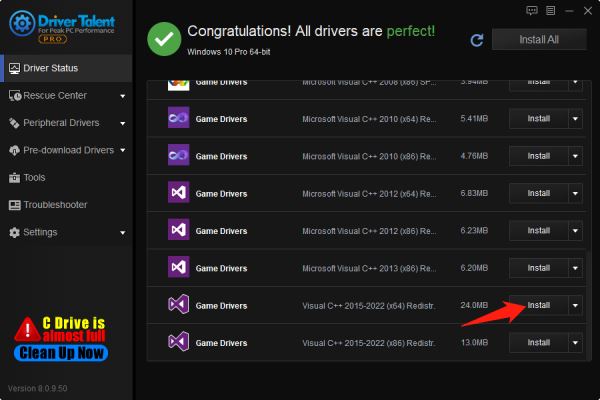The width and height of the screenshot is (600, 400).
Task: Click Visual C++ 2010 (x64) driver icon
Action: click(x=178, y=118)
